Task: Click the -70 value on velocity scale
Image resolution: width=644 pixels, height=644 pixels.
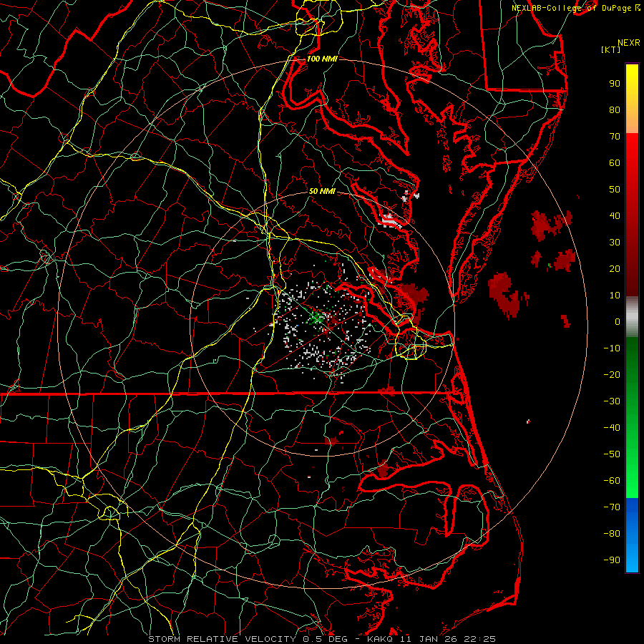Action: (612, 507)
